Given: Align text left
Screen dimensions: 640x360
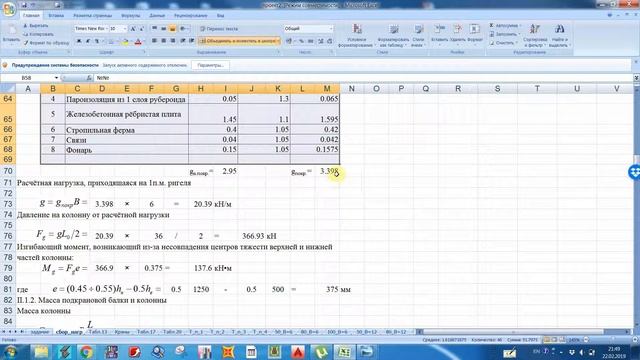Looking at the screenshot, I should (x=154, y=41).
